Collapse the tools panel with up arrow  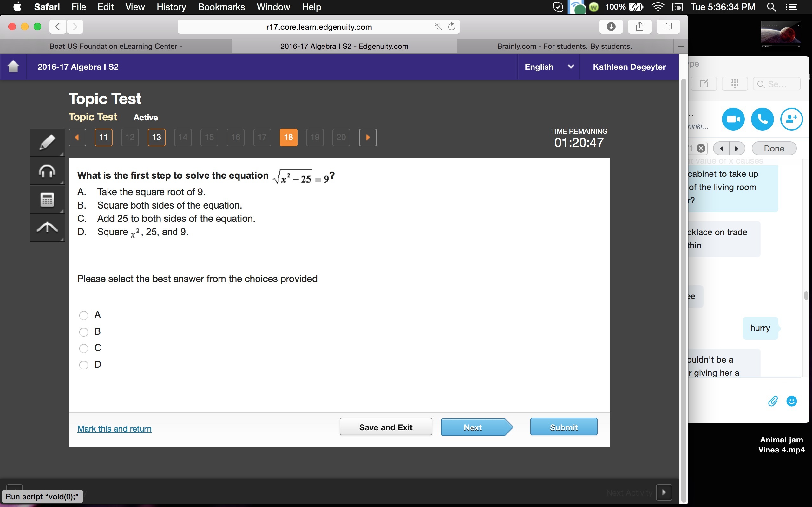pos(47,228)
